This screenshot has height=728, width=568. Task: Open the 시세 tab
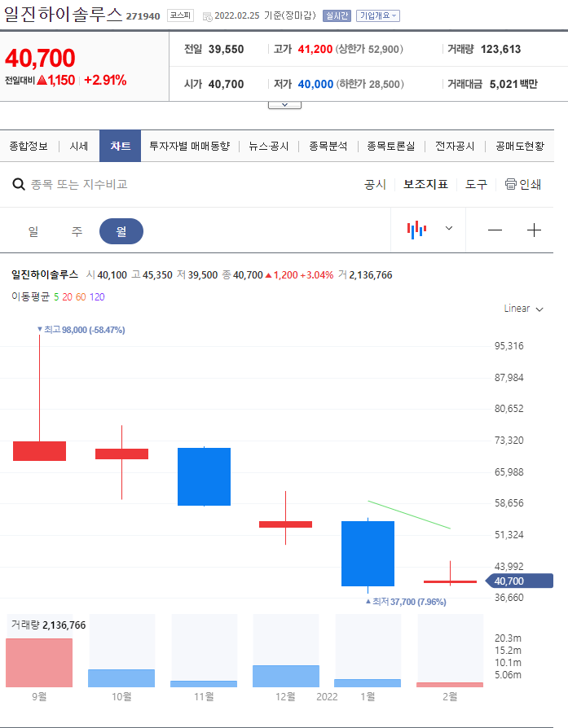click(79, 147)
